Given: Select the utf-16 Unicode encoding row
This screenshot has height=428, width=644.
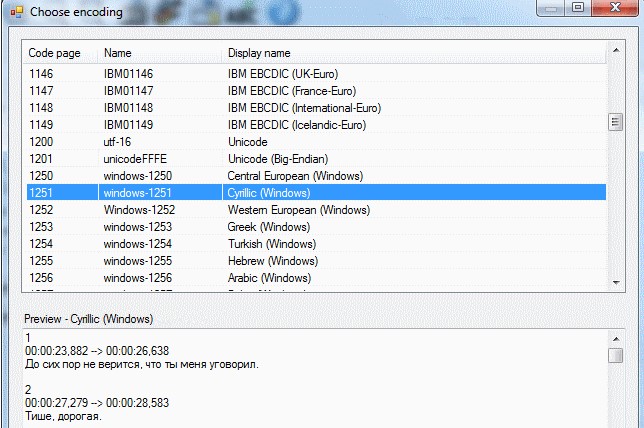Looking at the screenshot, I should (x=316, y=142).
